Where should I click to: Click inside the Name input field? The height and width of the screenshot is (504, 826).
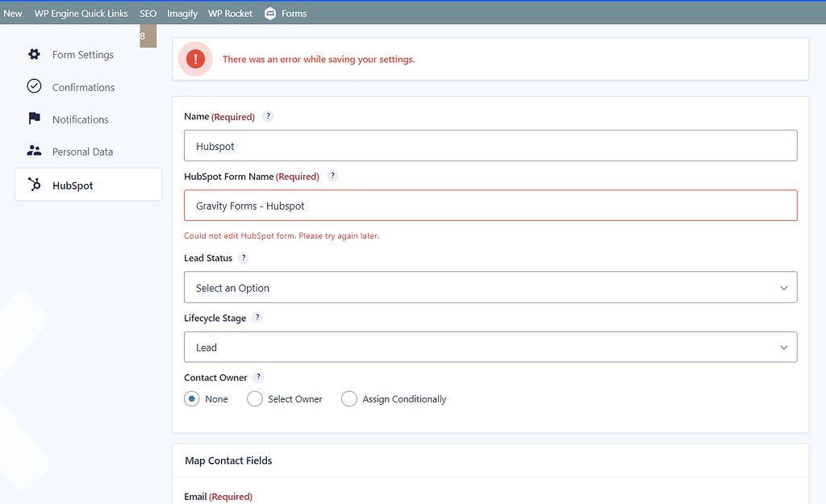pyautogui.click(x=490, y=145)
